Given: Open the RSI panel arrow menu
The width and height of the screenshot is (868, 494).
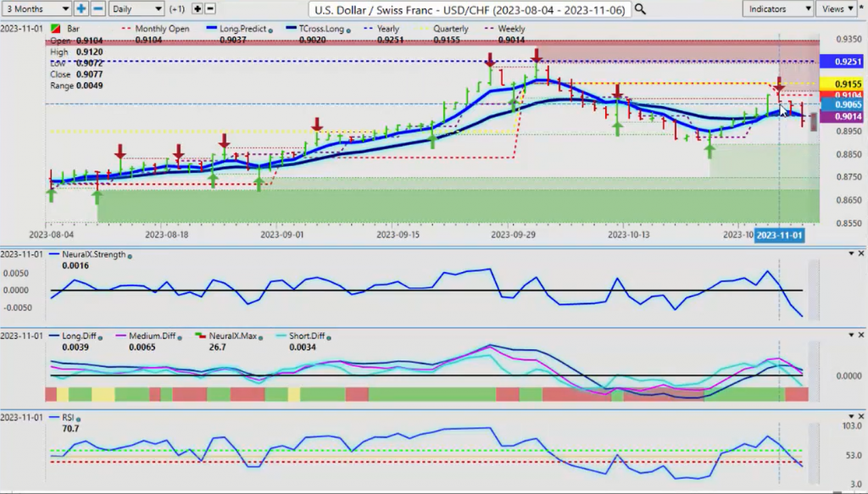Looking at the screenshot, I should tap(851, 416).
